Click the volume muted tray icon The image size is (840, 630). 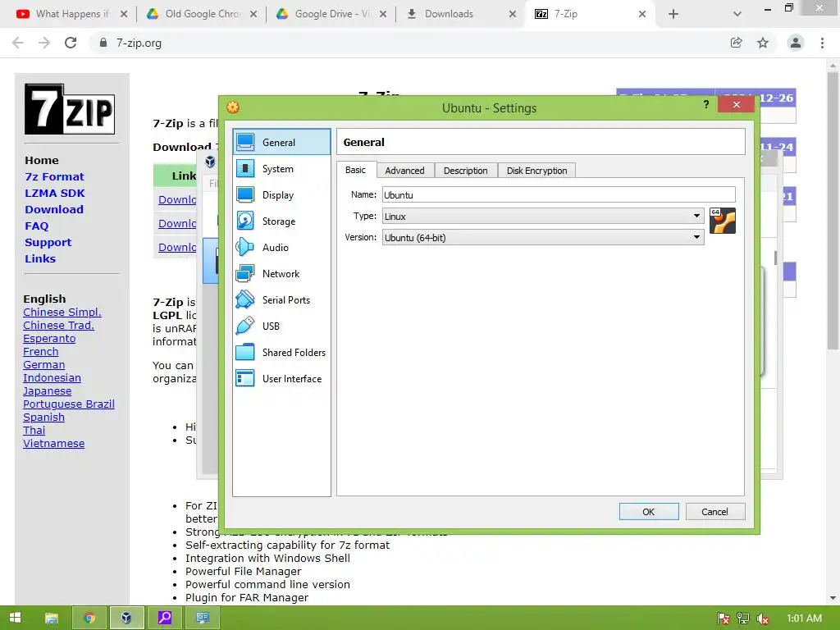click(762, 619)
